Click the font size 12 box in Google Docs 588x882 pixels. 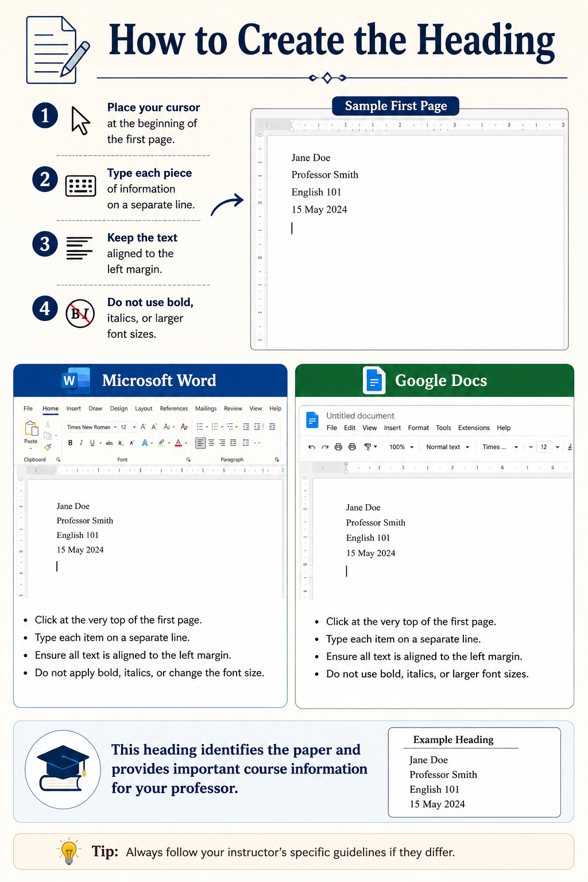(544, 447)
